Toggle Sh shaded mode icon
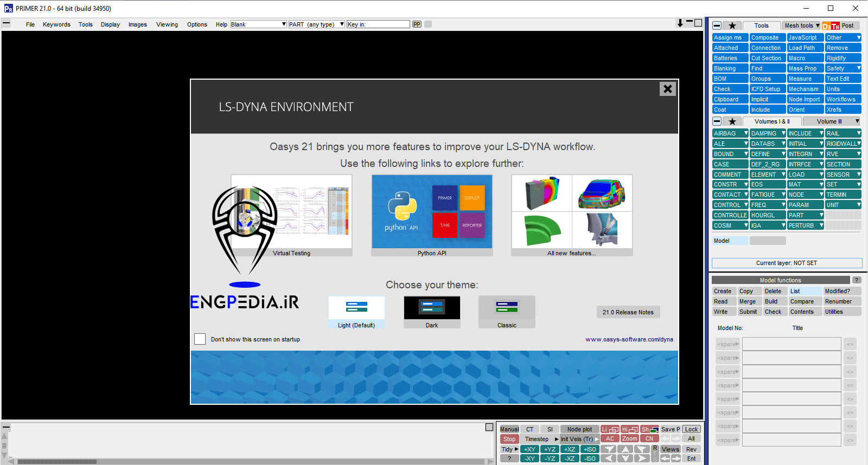Image resolution: width=868 pixels, height=465 pixels. (650, 429)
